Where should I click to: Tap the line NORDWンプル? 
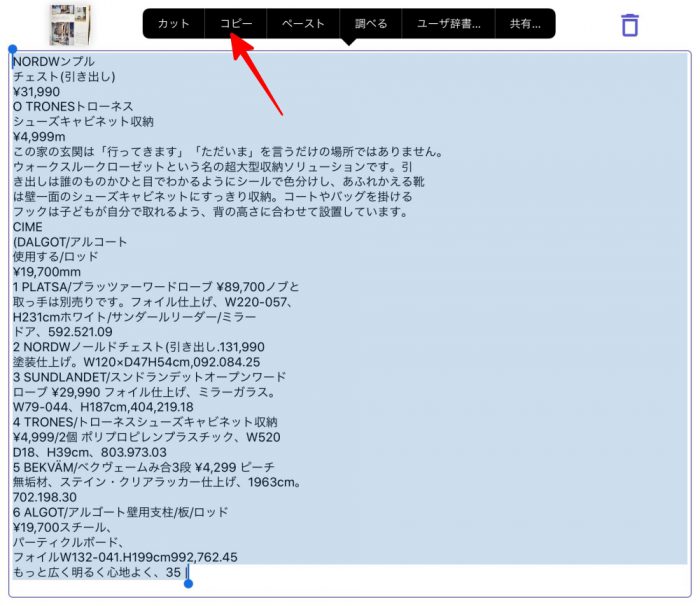click(54, 62)
